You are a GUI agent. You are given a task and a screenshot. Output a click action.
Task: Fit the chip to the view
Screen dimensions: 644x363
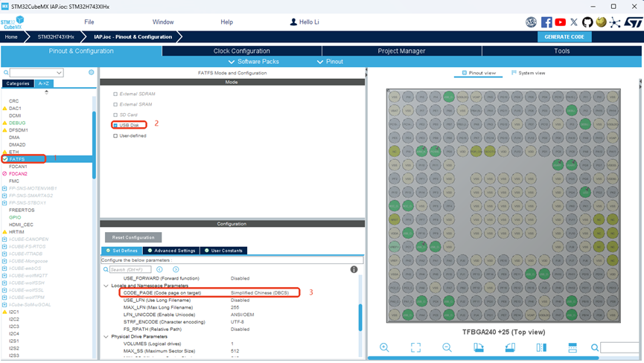point(415,347)
